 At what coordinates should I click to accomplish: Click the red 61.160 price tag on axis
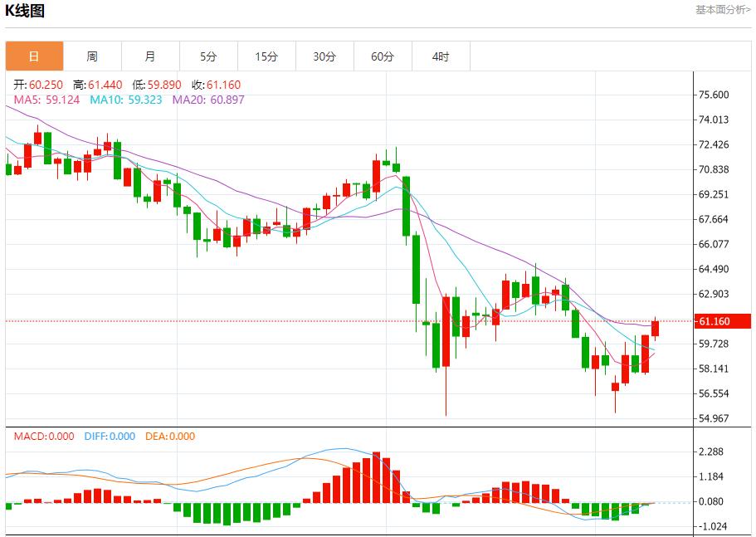click(721, 321)
